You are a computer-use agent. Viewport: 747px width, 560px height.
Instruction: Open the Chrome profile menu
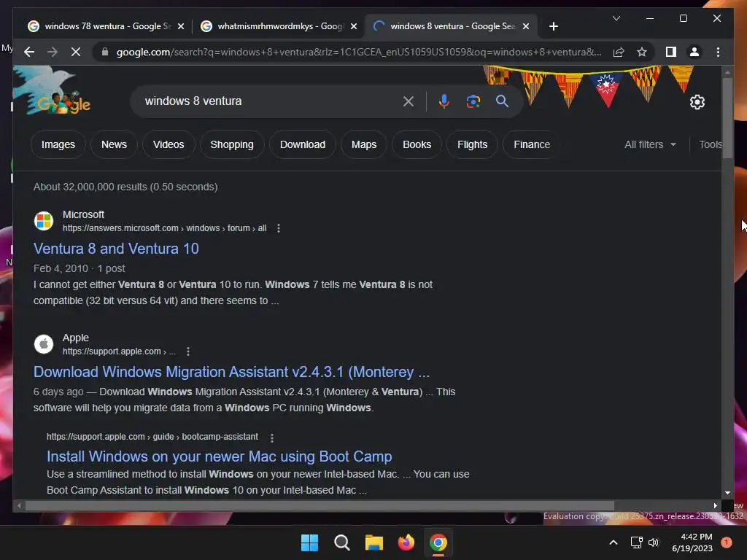[694, 52]
